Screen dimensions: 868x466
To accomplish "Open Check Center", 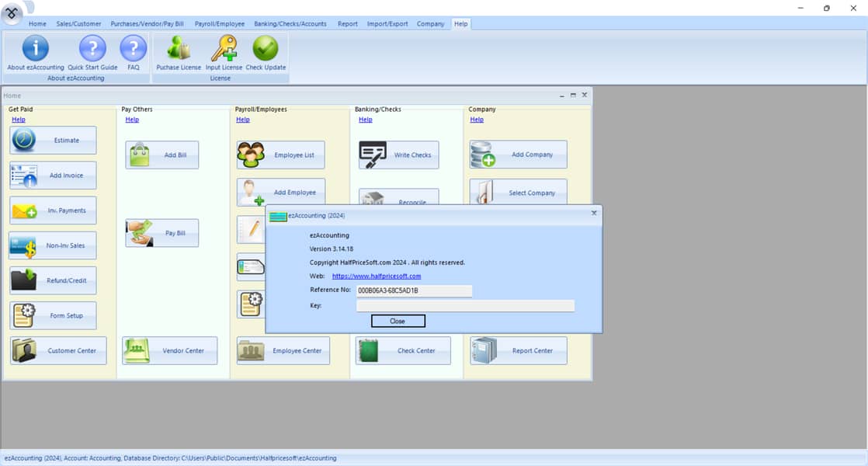I will (403, 350).
